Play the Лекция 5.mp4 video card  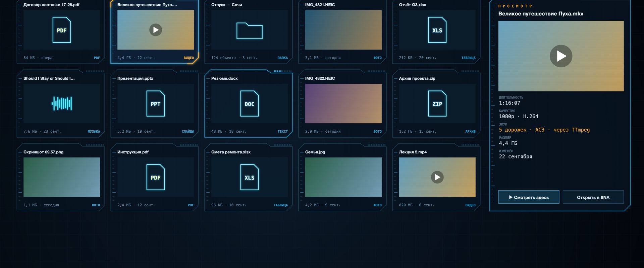coord(437,177)
